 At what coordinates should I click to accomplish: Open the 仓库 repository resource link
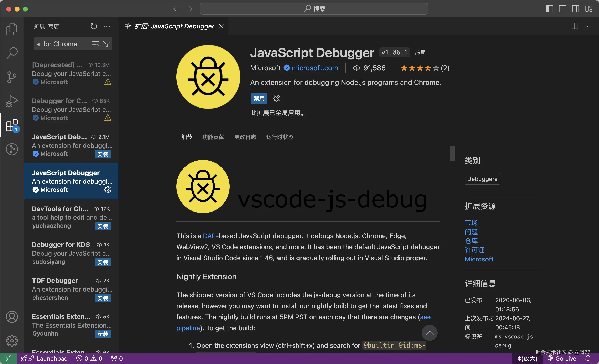471,241
